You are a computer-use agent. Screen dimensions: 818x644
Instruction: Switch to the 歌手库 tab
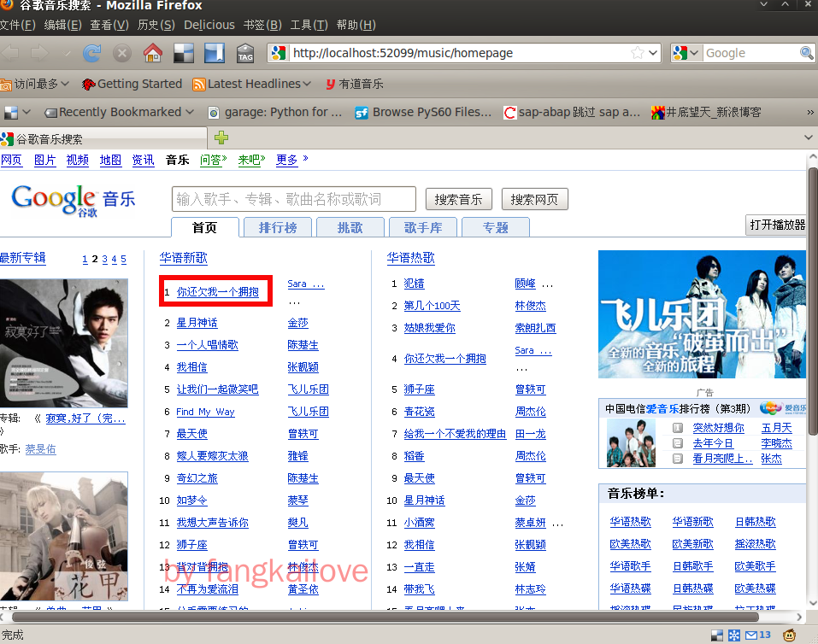423,227
